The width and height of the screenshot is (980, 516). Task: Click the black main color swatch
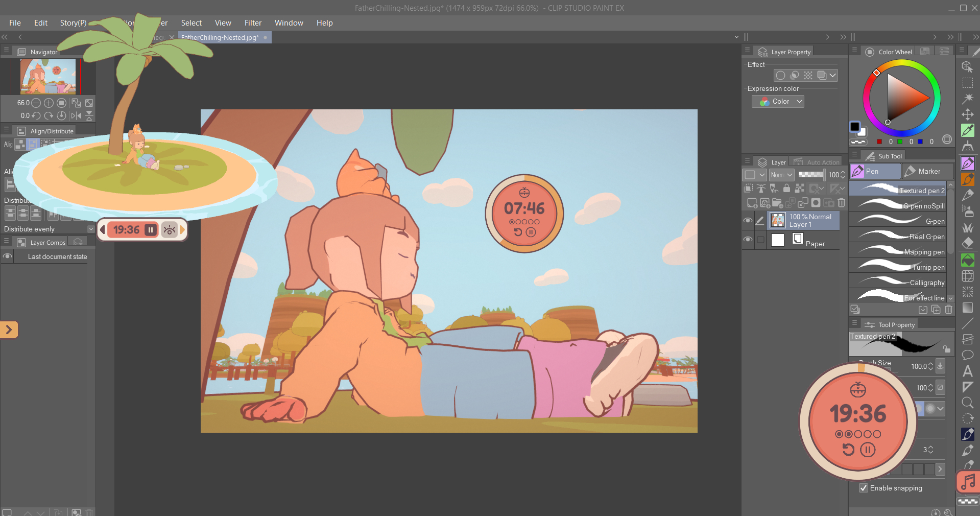pos(854,126)
